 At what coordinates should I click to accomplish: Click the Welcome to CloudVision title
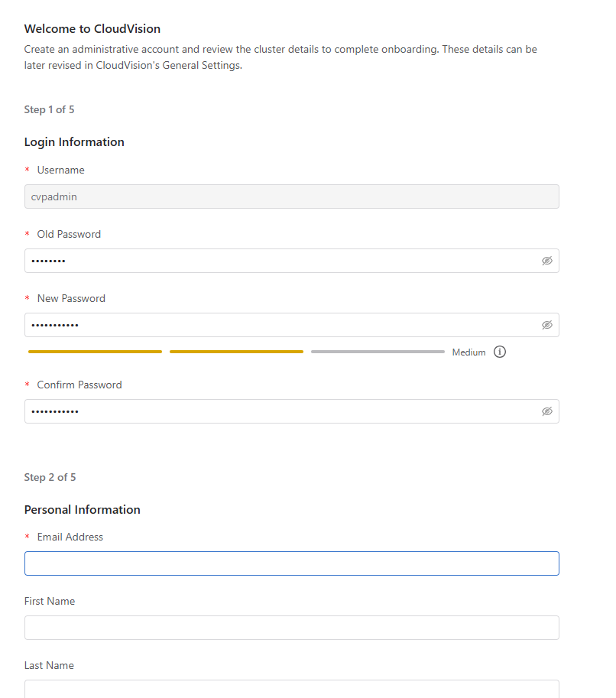[x=92, y=28]
